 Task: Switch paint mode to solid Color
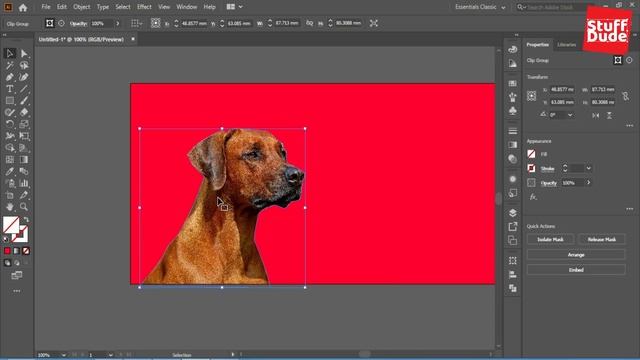7,251
